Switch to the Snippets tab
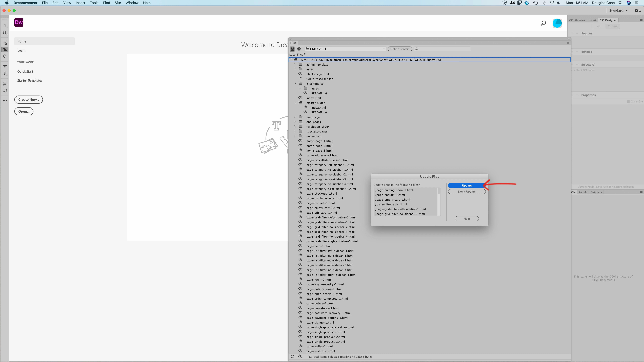644x362 pixels. coord(596,192)
